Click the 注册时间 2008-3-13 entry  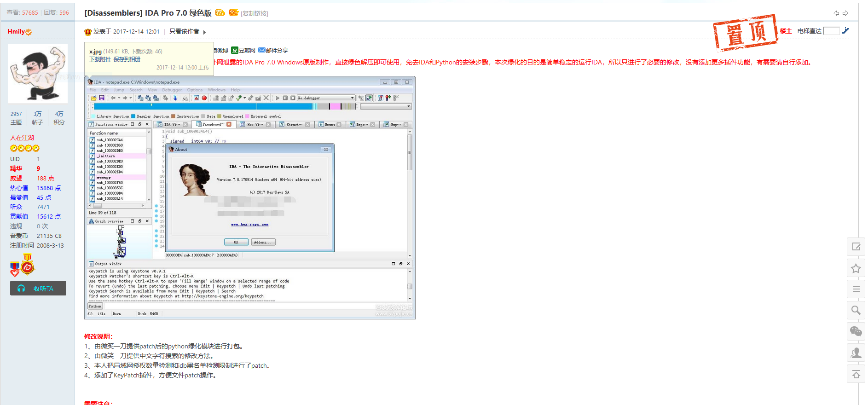pyautogui.click(x=37, y=245)
